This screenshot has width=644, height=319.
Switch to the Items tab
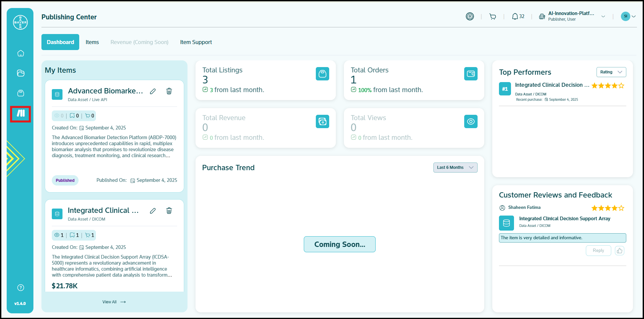[x=92, y=42]
